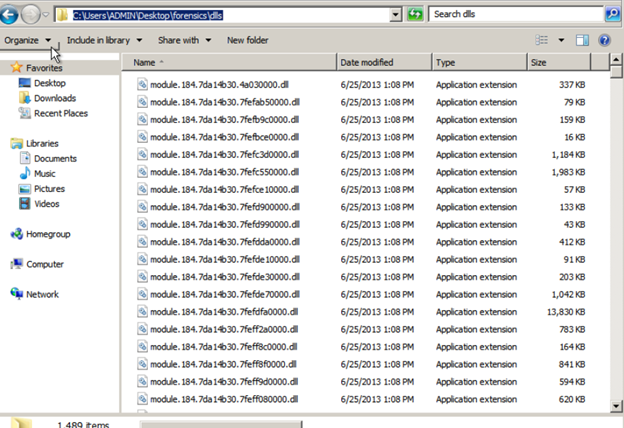Click the change view icon
Image resolution: width=624 pixels, height=428 pixels.
coord(543,40)
